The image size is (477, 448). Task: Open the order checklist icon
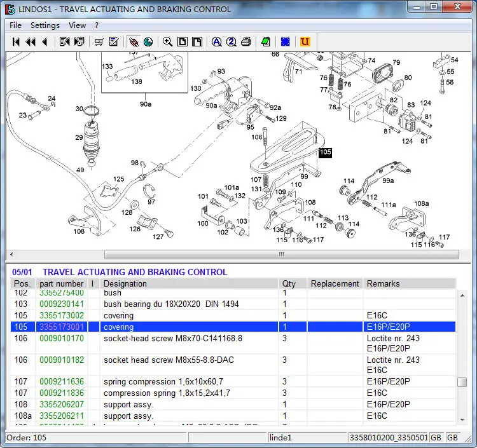tap(114, 42)
